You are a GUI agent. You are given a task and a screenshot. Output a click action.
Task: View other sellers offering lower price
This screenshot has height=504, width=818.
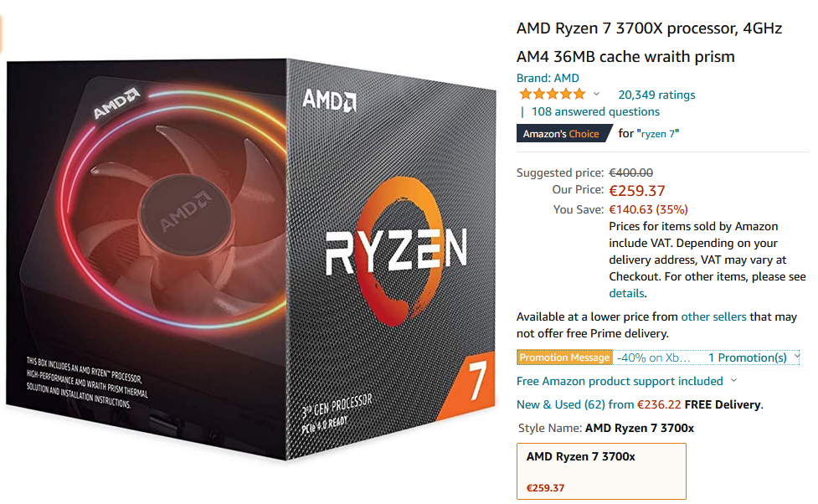click(x=713, y=316)
